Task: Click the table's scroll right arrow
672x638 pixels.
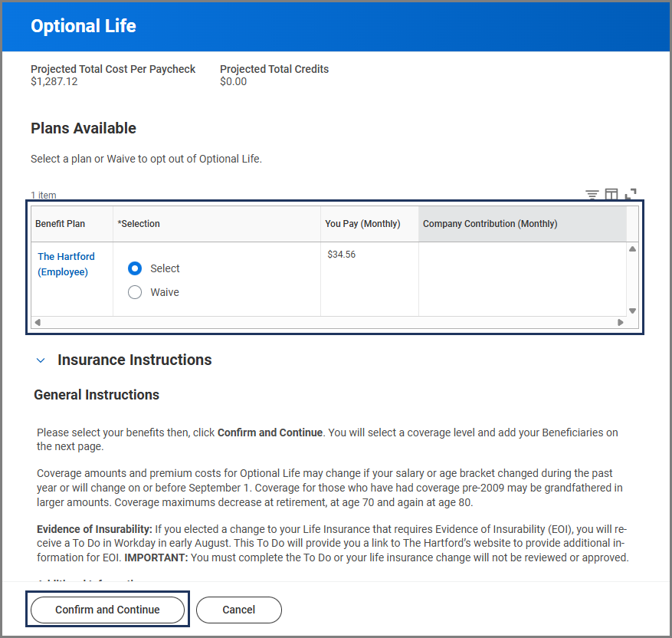Action: pyautogui.click(x=621, y=323)
